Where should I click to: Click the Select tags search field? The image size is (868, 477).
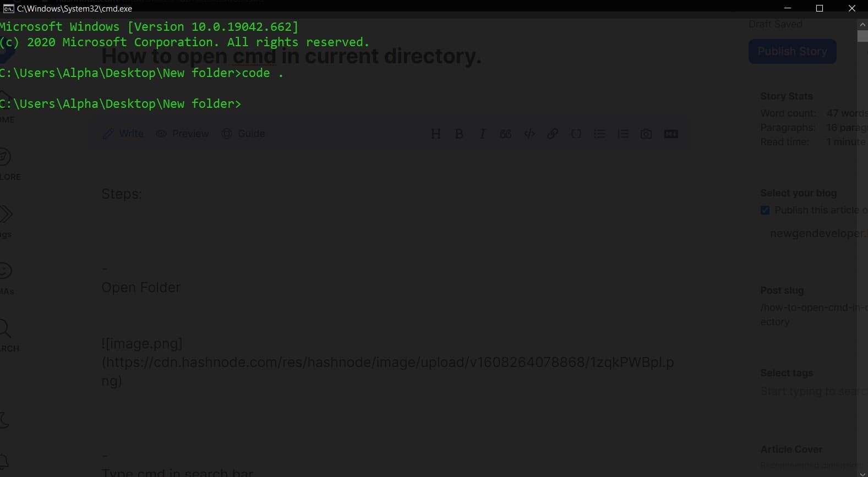click(809, 391)
